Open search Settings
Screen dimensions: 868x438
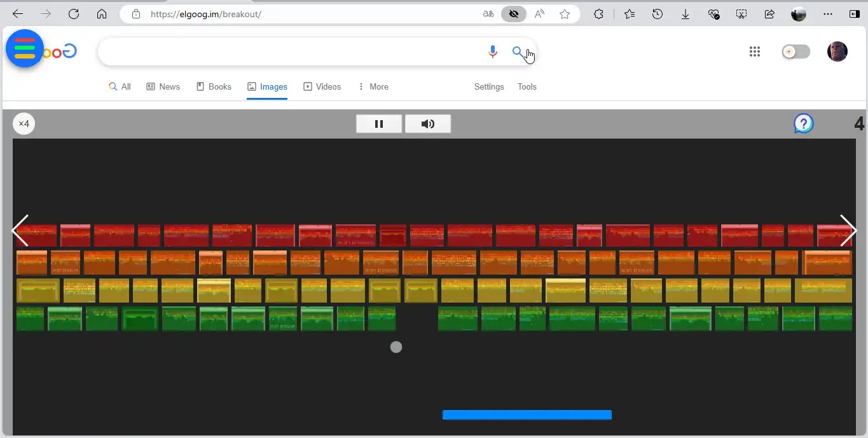489,87
